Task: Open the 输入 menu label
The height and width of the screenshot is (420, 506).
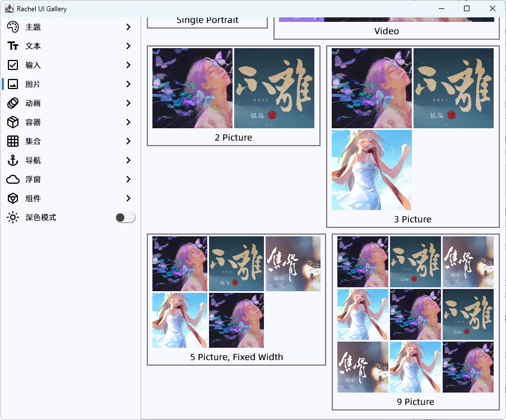Action: coord(33,65)
